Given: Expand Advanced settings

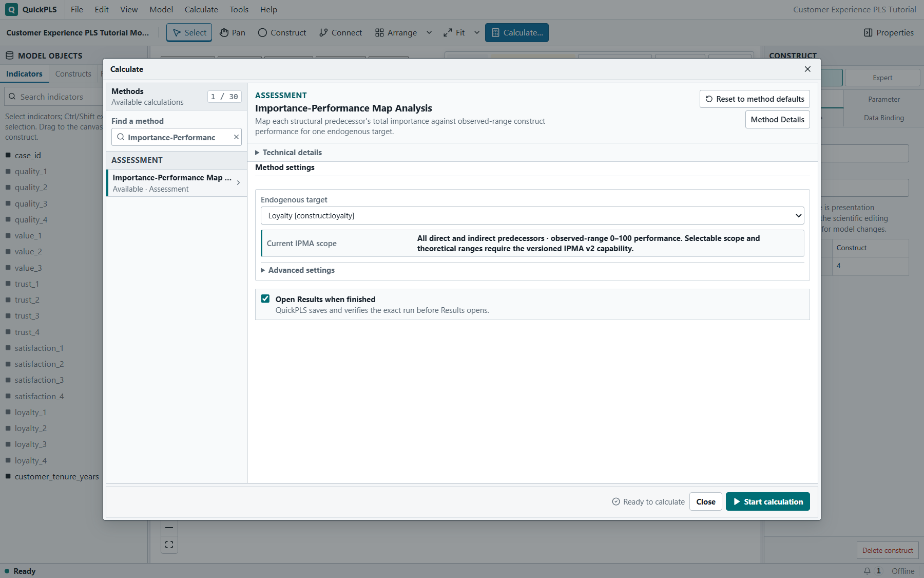Looking at the screenshot, I should (x=298, y=270).
